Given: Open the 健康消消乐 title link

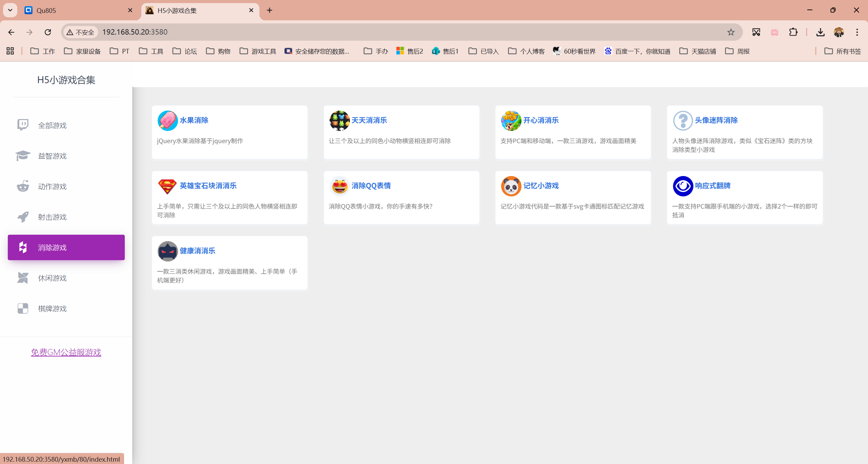Looking at the screenshot, I should point(197,251).
